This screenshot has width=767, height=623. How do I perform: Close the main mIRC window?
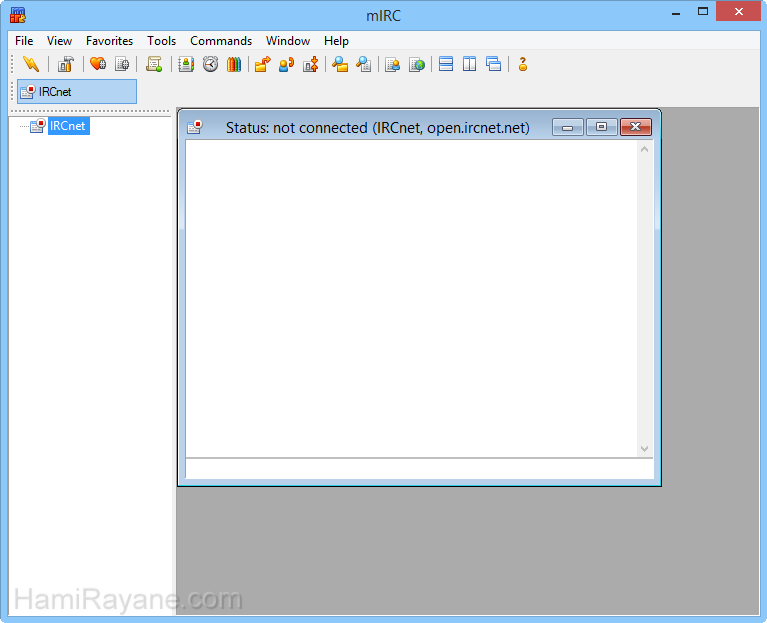(739, 11)
